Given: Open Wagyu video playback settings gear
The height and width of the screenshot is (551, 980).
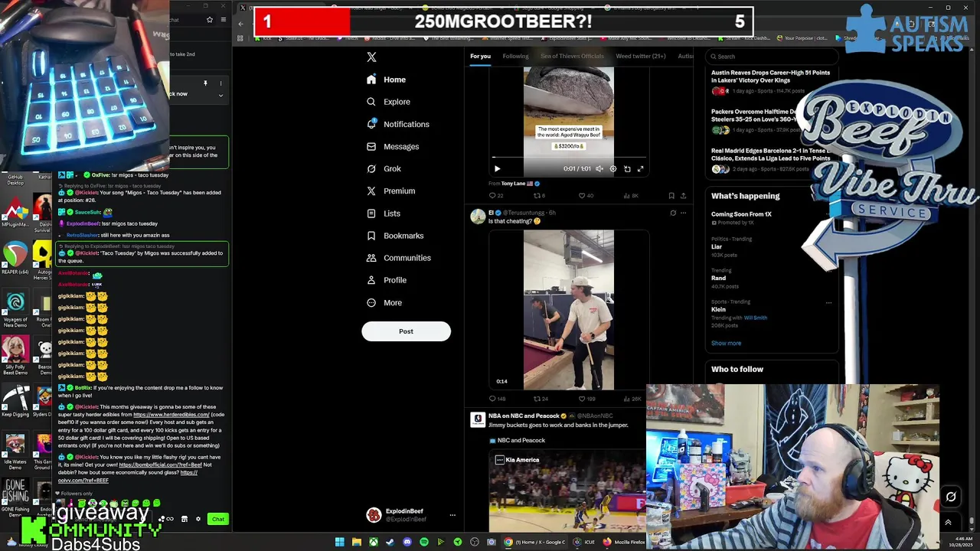Looking at the screenshot, I should (613, 168).
